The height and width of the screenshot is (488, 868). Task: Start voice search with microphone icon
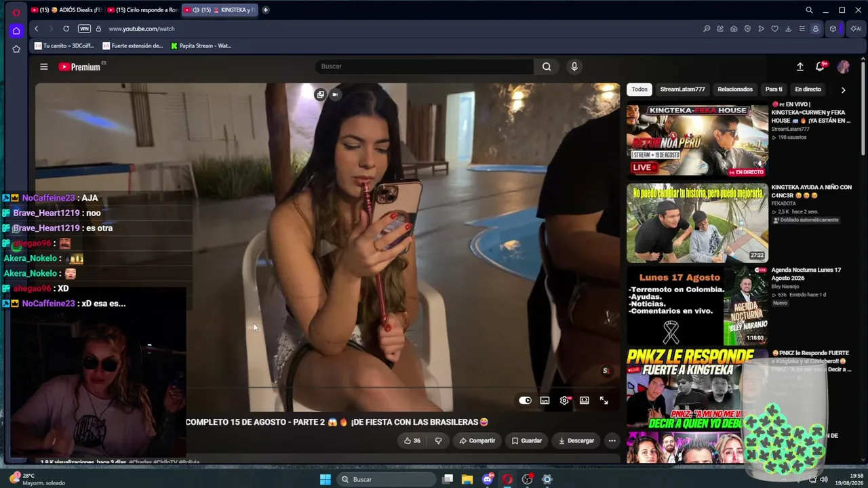(574, 66)
